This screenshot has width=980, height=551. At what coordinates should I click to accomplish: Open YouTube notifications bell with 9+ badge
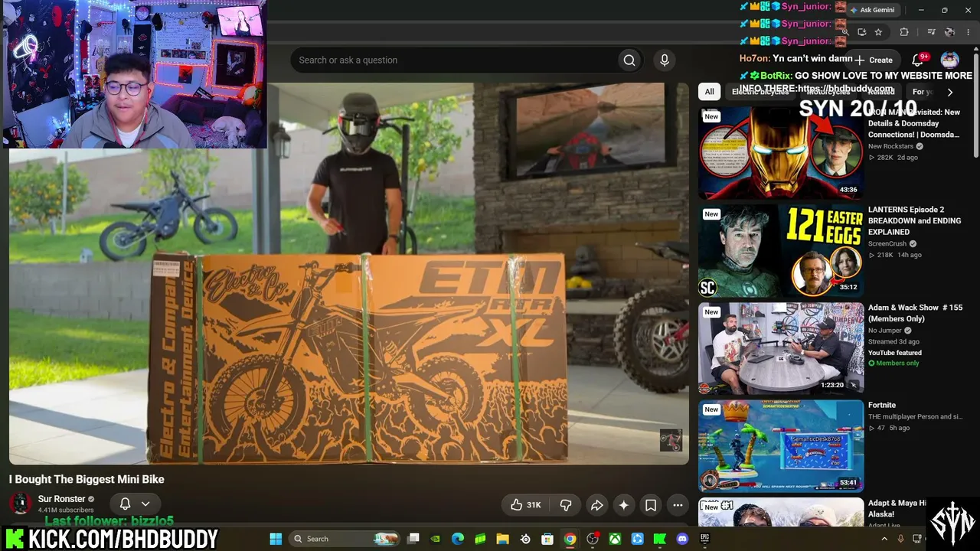coord(917,60)
